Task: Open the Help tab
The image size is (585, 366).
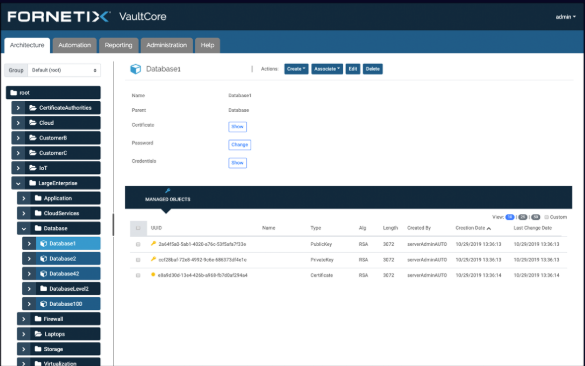Action: (207, 45)
